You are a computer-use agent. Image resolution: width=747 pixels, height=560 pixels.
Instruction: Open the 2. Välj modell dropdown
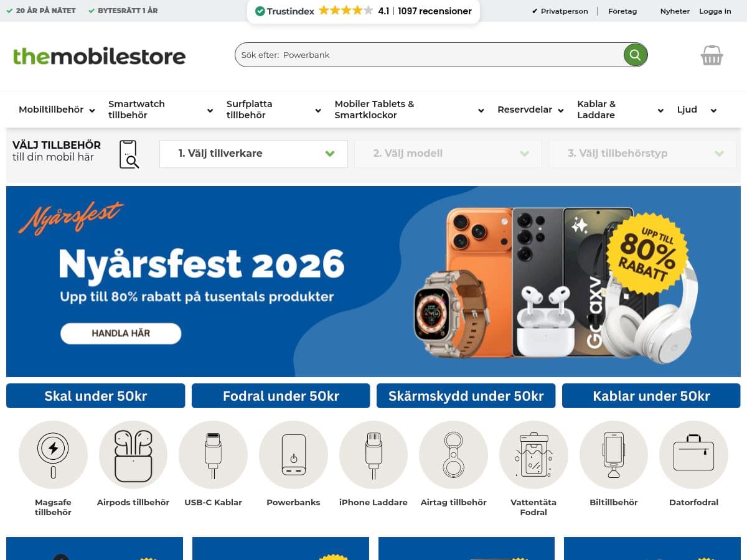(448, 154)
